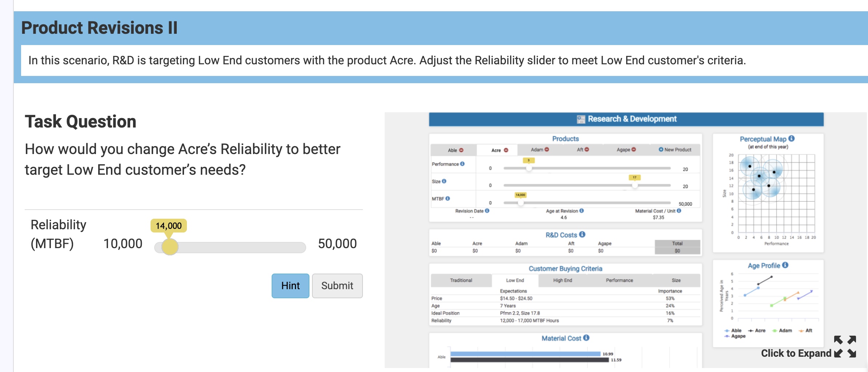This screenshot has height=372, width=868.
Task: Show the Age Profile info tooltip icon
Action: coord(785,265)
